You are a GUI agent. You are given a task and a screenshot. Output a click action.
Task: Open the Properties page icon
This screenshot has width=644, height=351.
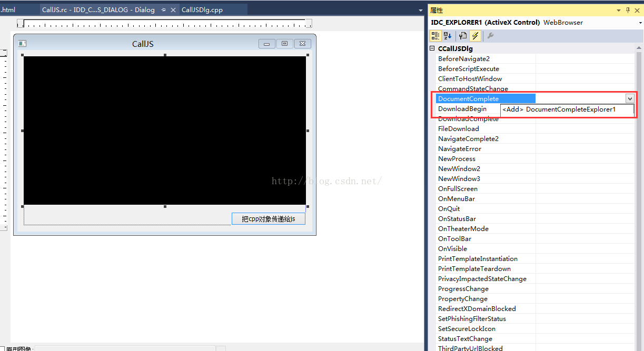point(463,36)
